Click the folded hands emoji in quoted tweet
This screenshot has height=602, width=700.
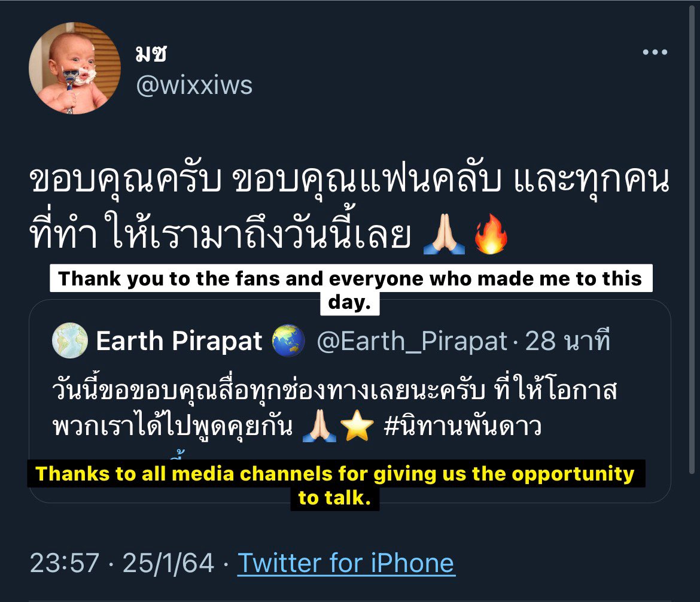point(319,425)
